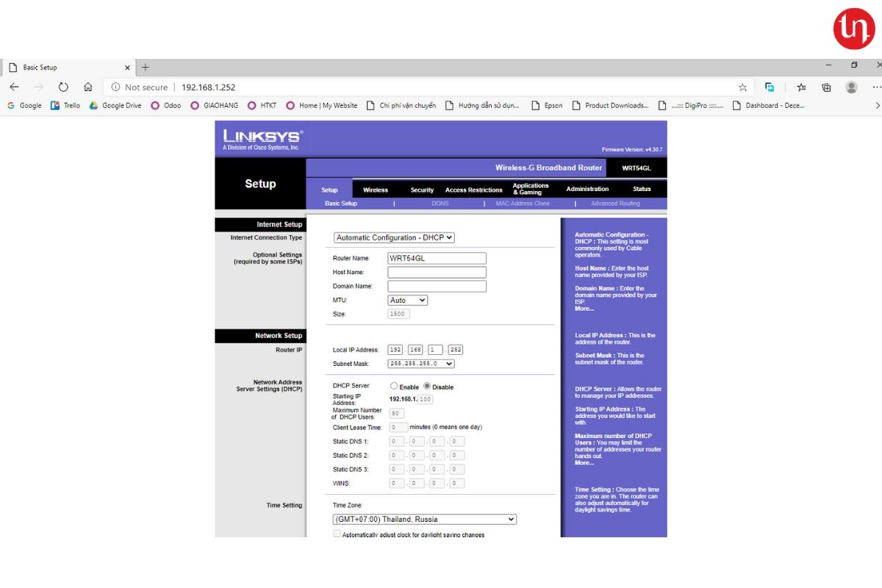Toggle automatically adjust clock for daylight saving

[x=337, y=534]
